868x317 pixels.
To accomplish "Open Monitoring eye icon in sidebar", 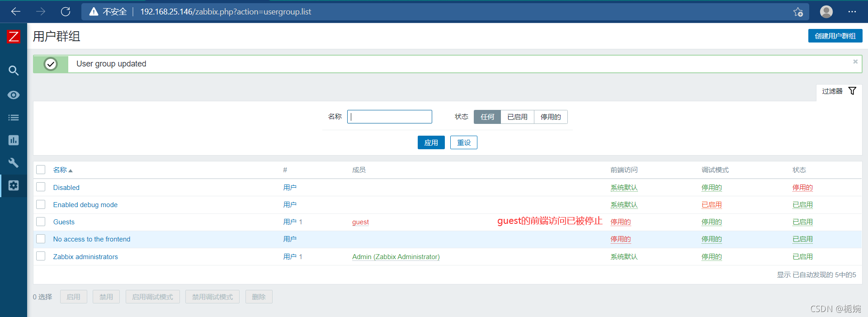I will (14, 95).
